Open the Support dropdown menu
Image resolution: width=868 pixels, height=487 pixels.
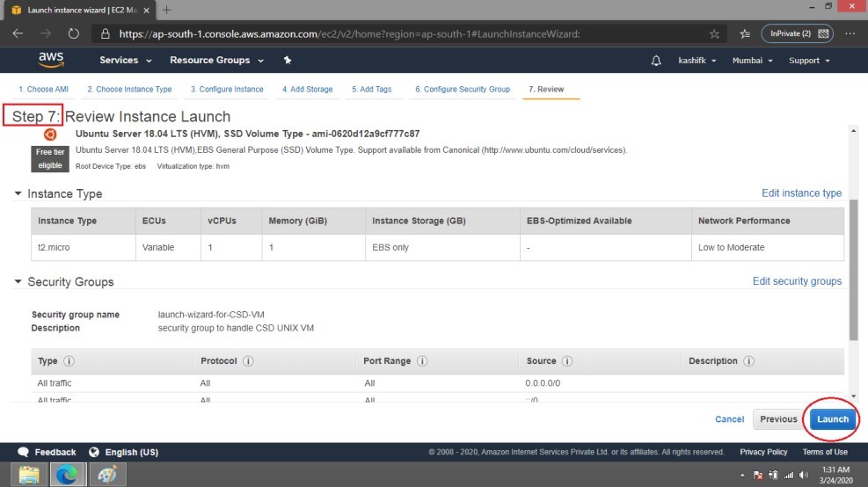(x=809, y=61)
